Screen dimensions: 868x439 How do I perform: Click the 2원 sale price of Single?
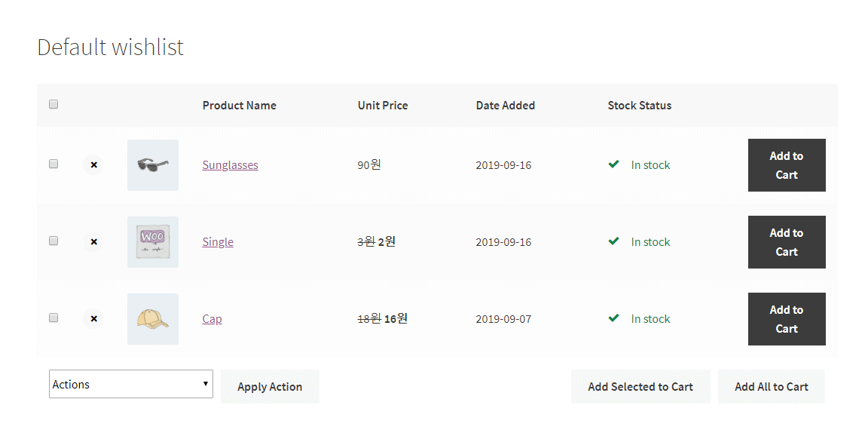click(x=387, y=241)
